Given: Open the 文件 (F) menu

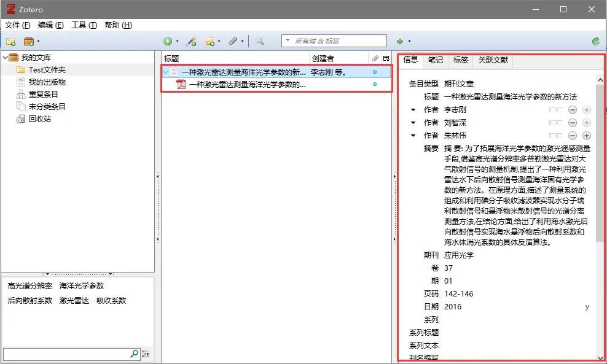Looking at the screenshot, I should coord(17,25).
